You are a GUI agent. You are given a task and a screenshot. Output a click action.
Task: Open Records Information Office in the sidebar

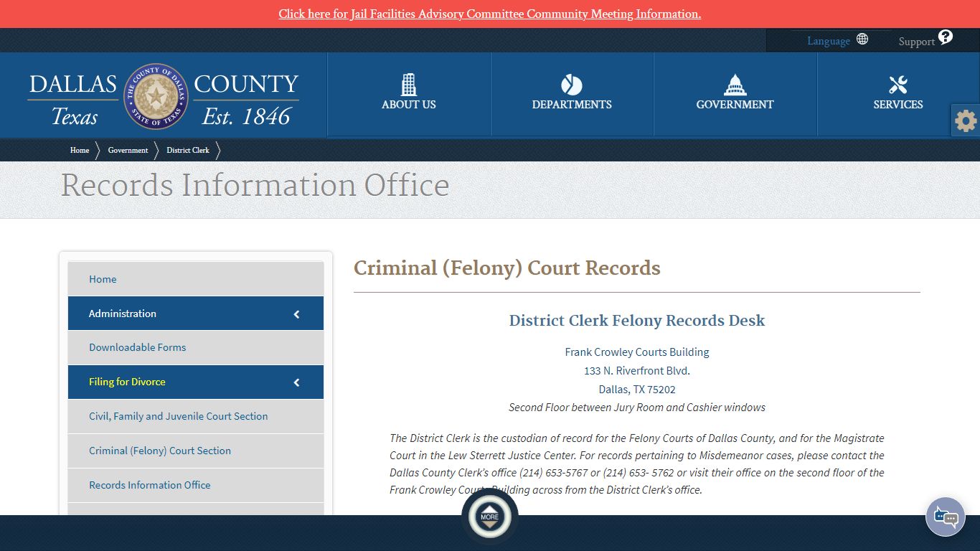(196, 485)
